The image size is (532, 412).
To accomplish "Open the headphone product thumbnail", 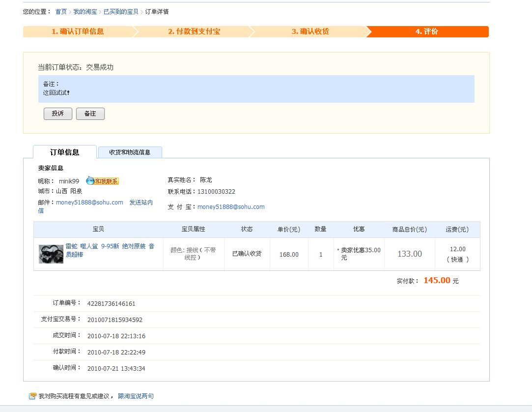I will point(51,254).
